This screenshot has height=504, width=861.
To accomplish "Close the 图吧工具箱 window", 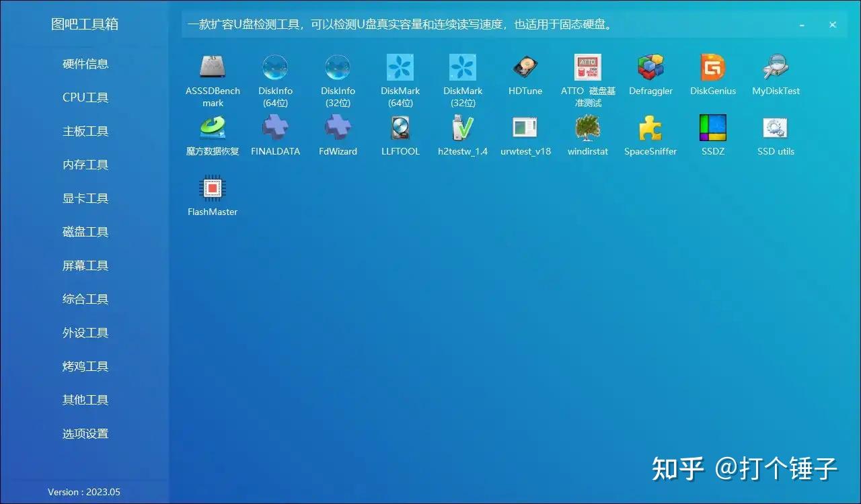I will 833,25.
